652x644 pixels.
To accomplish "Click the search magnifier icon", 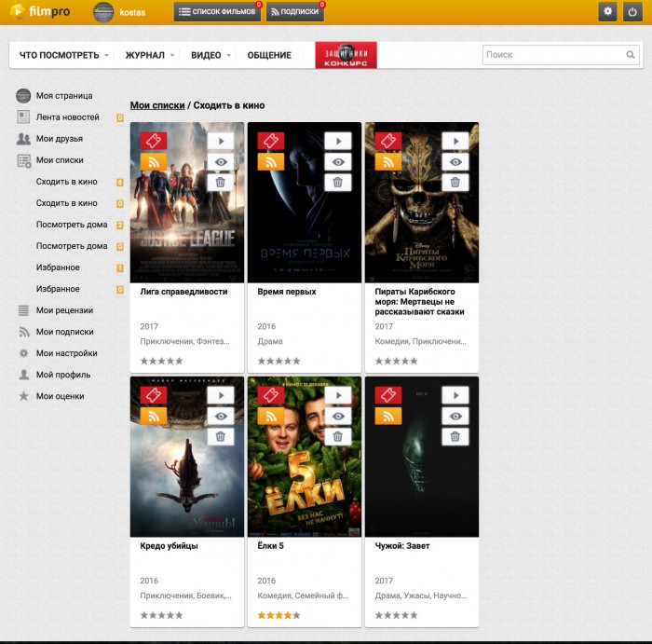I will (631, 54).
